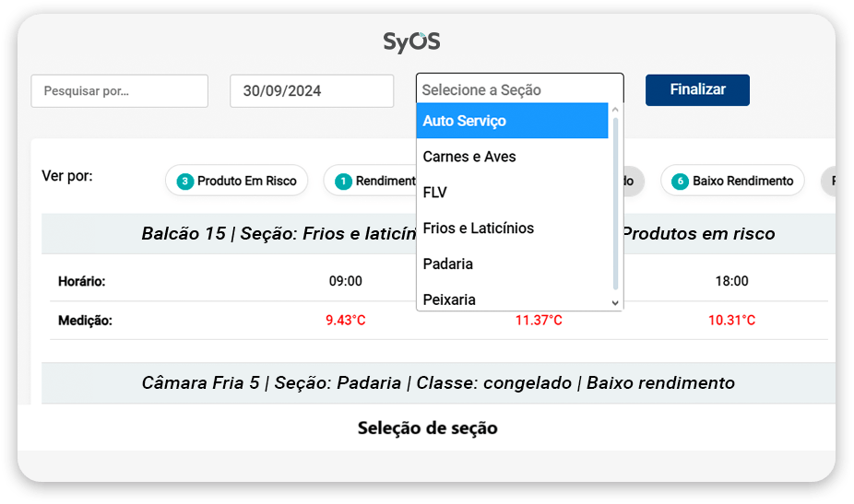
Task: Select 'Frios e Laticínios' option
Action: click(512, 229)
